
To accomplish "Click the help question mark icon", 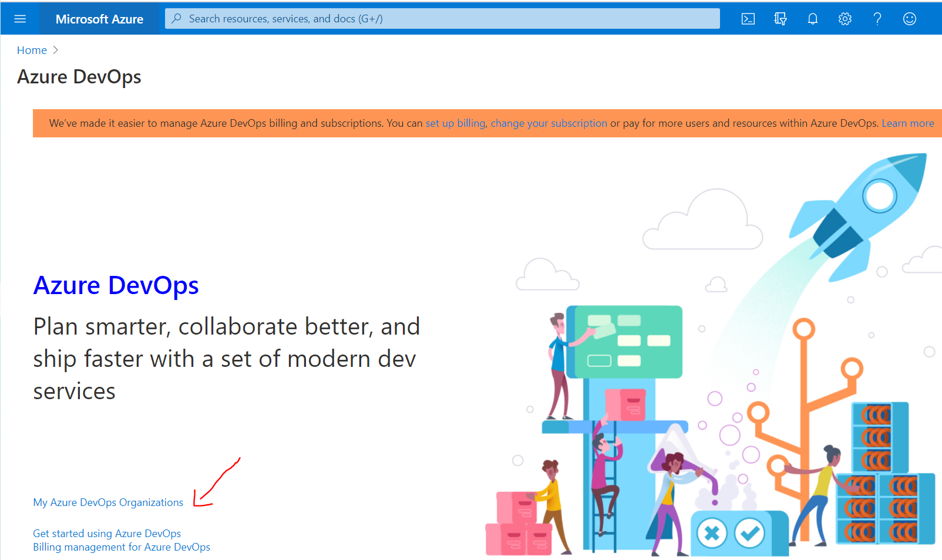I will [x=877, y=18].
